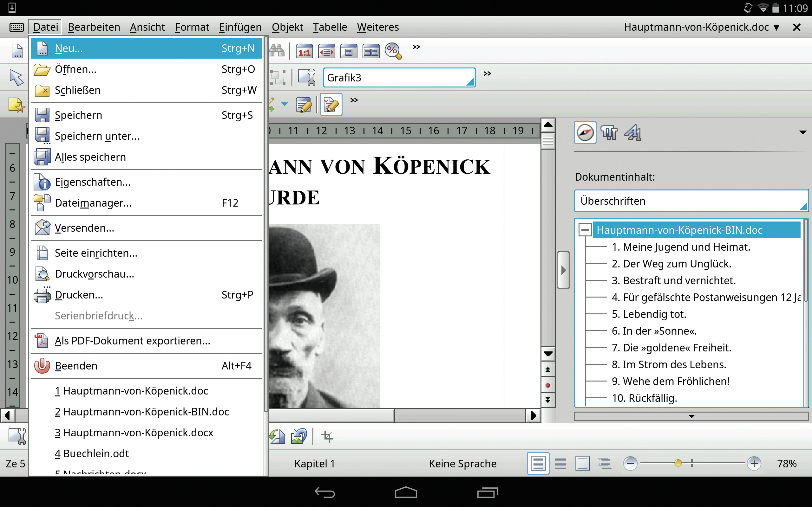Select the 1:1 actual size zoom icon
This screenshot has width=812, height=507.
click(x=304, y=51)
